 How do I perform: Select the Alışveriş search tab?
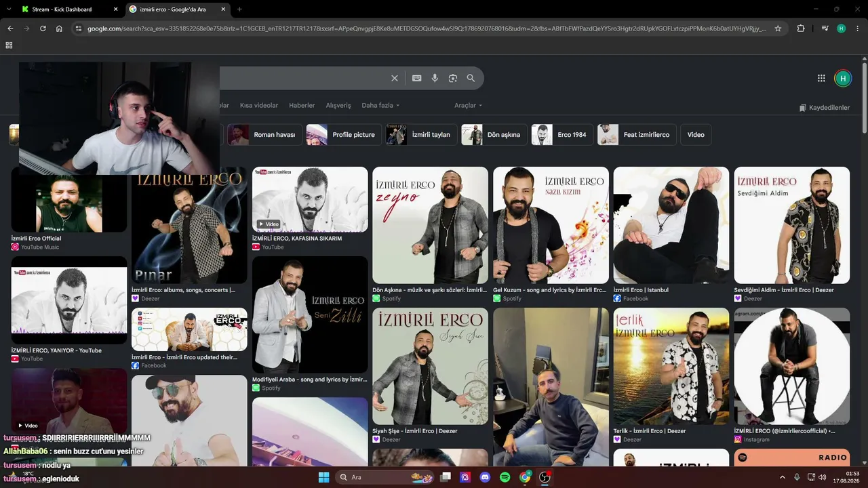tap(338, 106)
